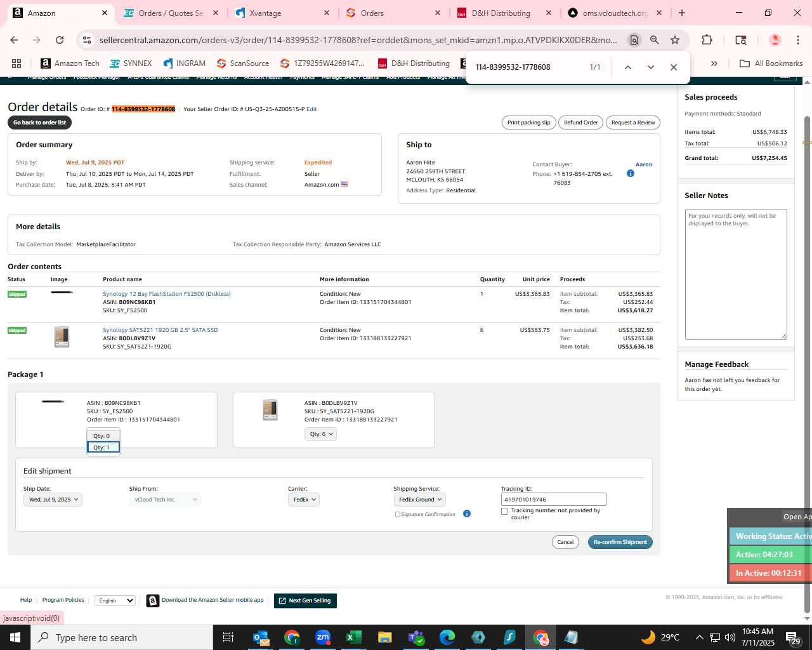Screen dimensions: 812x650
Task: Click inside the Seller Notes textarea
Action: (736, 274)
